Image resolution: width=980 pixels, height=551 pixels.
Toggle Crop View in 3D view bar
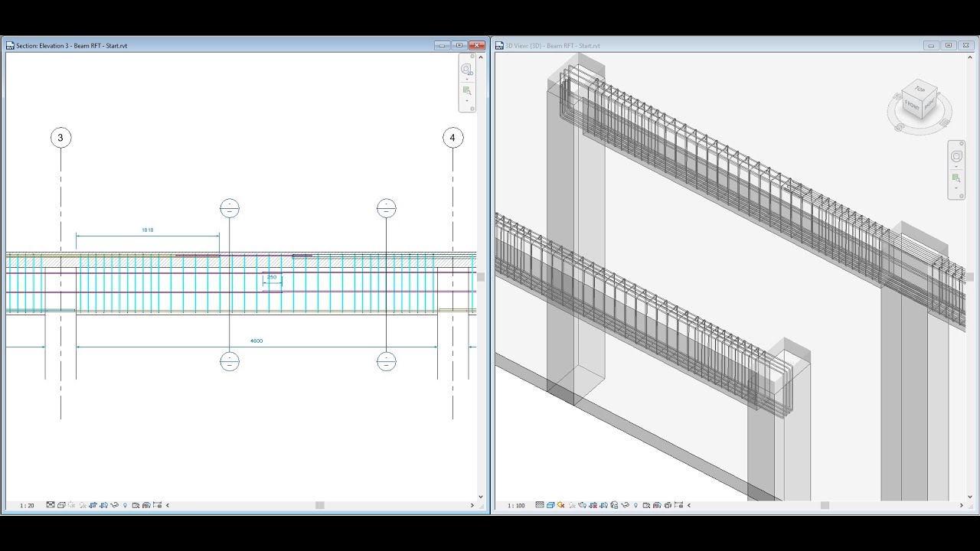593,505
